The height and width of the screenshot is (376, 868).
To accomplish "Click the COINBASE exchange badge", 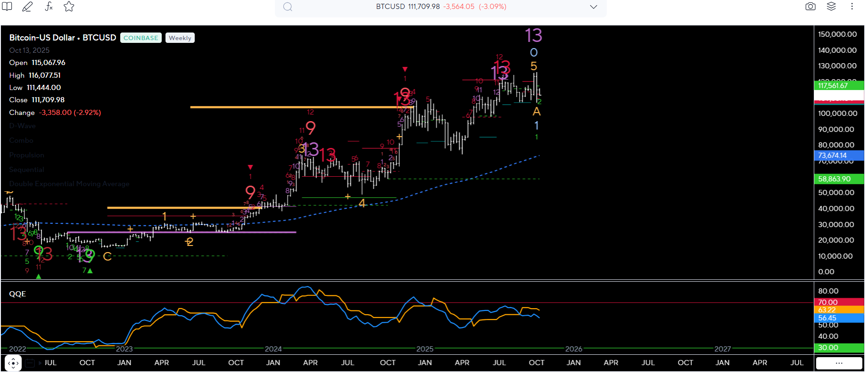I will [x=141, y=38].
